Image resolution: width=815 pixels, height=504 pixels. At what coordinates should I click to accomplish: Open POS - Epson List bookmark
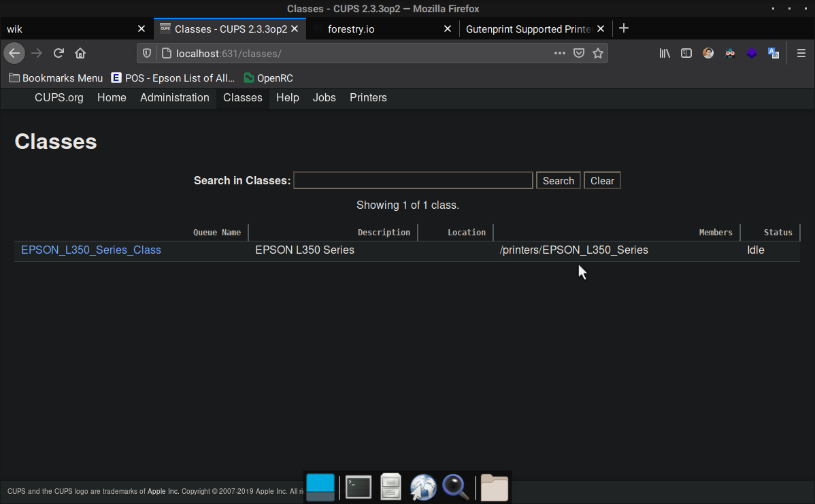[173, 78]
